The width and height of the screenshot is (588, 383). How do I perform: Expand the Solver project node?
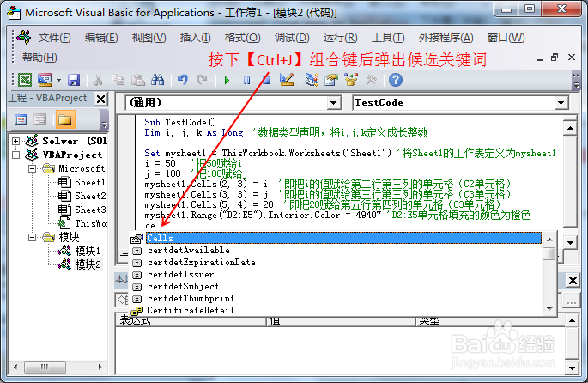coord(15,142)
